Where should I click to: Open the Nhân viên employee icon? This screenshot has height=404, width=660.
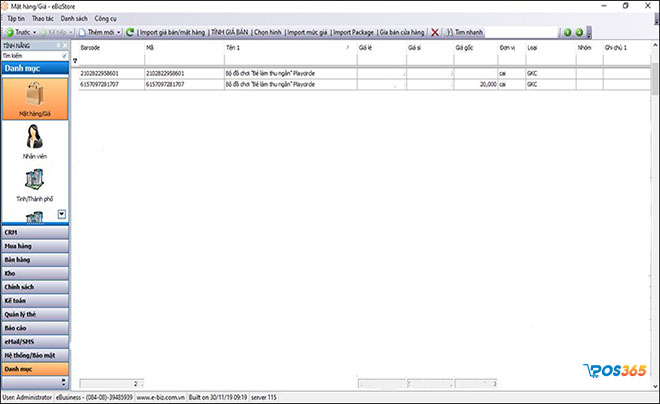click(x=35, y=137)
